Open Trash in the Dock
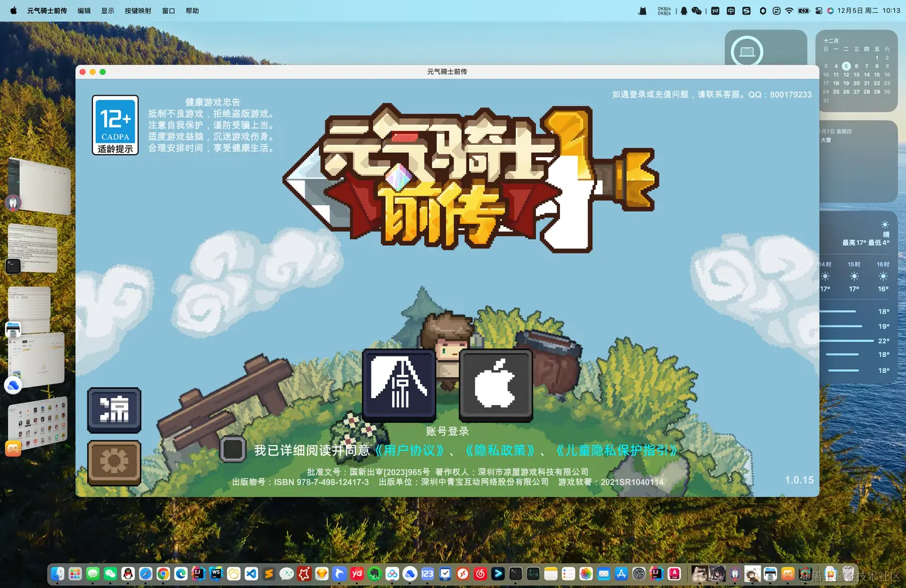 point(848,574)
